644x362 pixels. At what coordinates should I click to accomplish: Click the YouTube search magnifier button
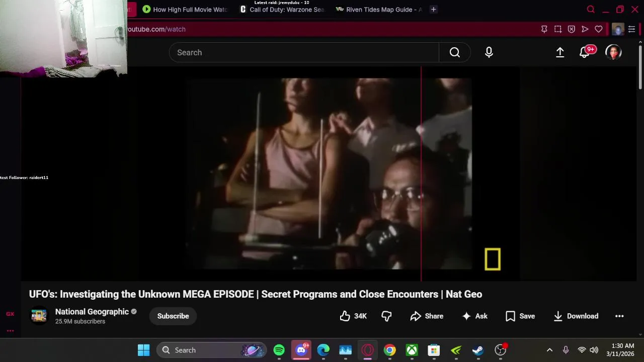455,52
